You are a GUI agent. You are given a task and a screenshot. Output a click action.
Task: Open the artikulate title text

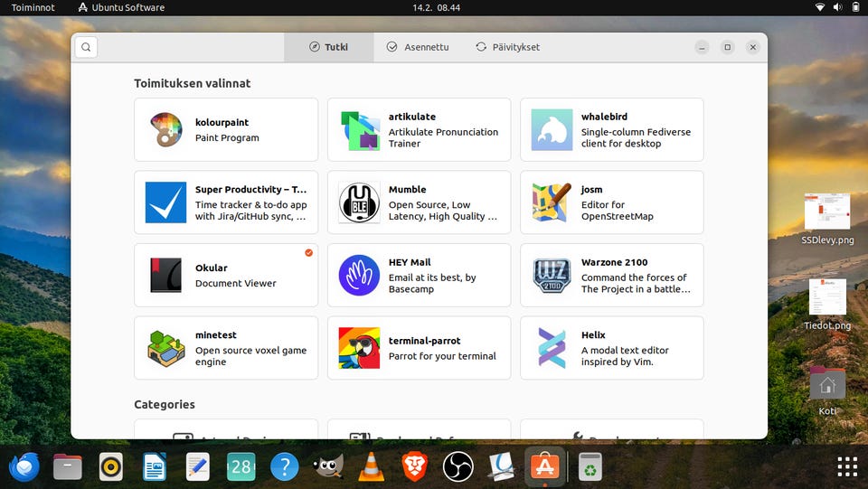pyautogui.click(x=412, y=117)
